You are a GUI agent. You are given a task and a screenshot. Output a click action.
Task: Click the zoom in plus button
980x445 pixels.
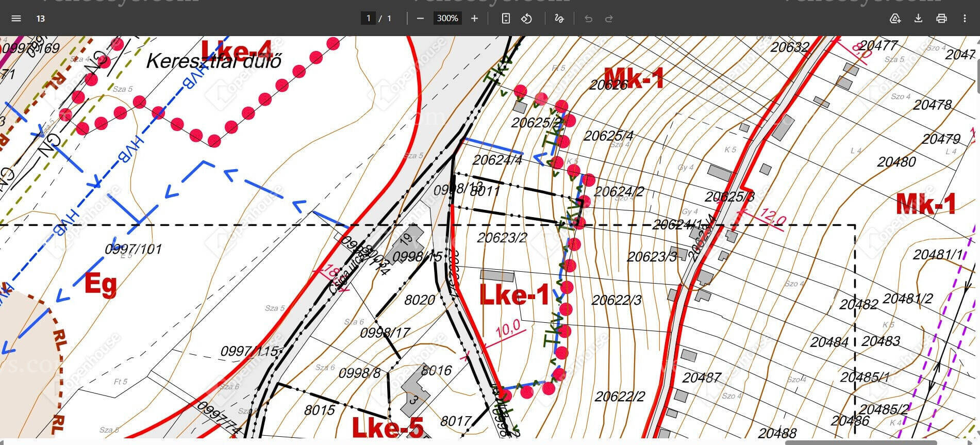(474, 19)
